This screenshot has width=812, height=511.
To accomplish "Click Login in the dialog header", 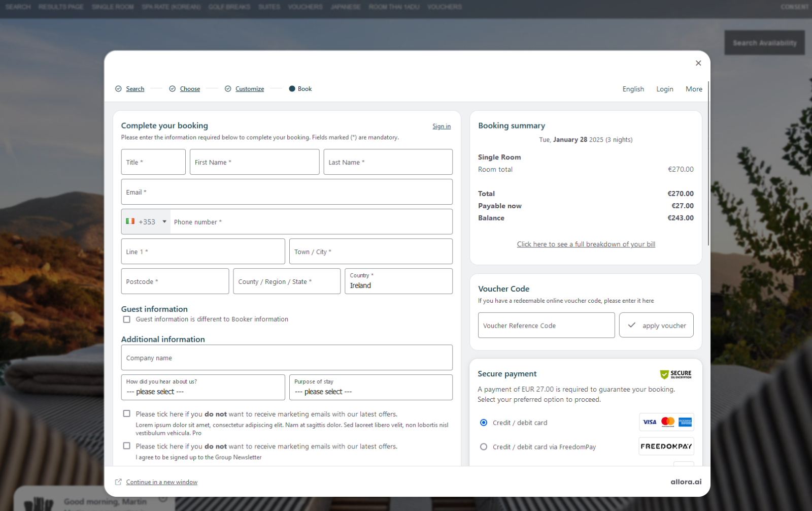I will tap(665, 89).
